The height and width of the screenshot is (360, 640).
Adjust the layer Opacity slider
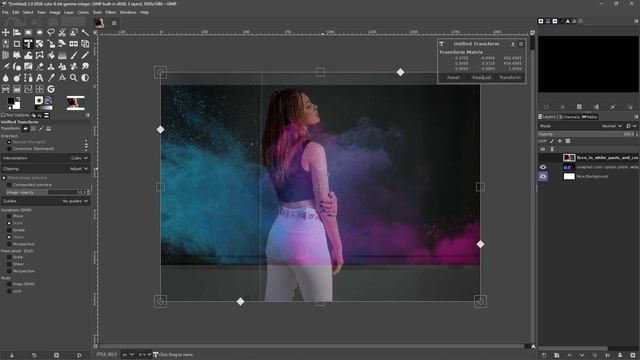[588, 134]
